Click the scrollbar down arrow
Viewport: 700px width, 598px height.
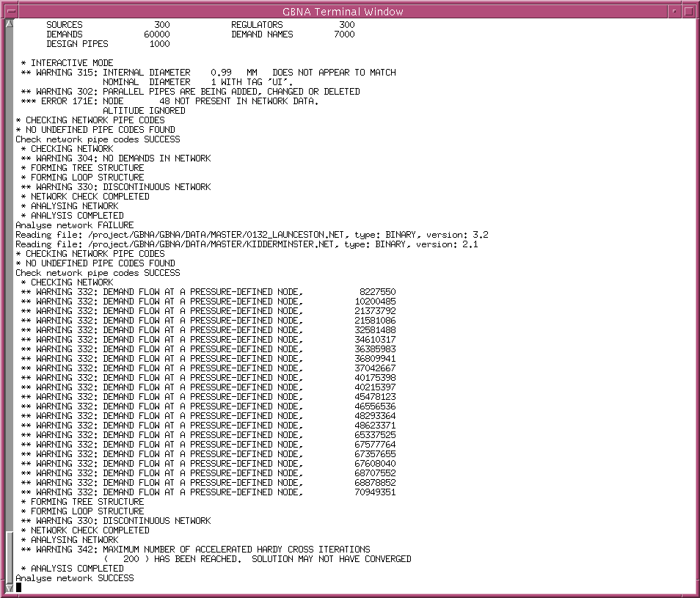pyautogui.click(x=9, y=590)
